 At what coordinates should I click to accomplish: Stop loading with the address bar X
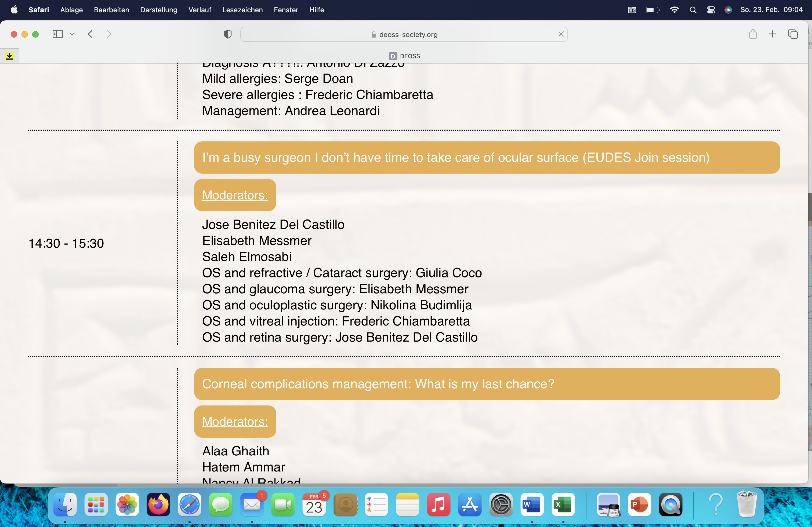tap(561, 34)
